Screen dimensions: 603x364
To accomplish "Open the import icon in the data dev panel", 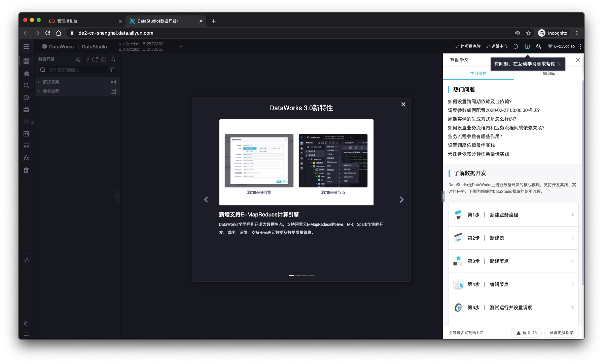I will 112,59.
